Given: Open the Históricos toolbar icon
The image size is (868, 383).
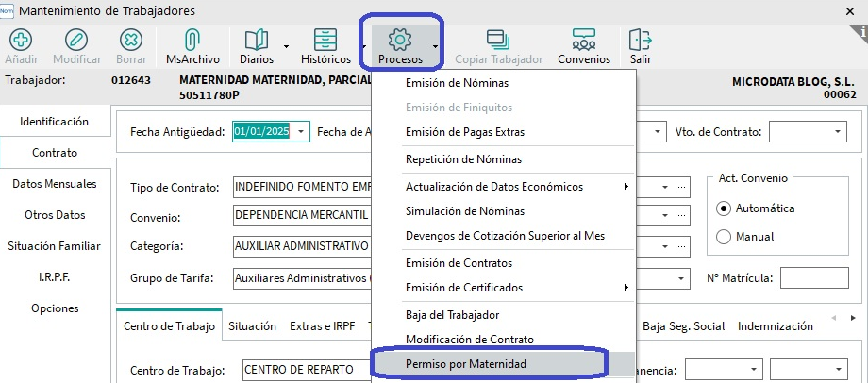Looking at the screenshot, I should click(325, 40).
